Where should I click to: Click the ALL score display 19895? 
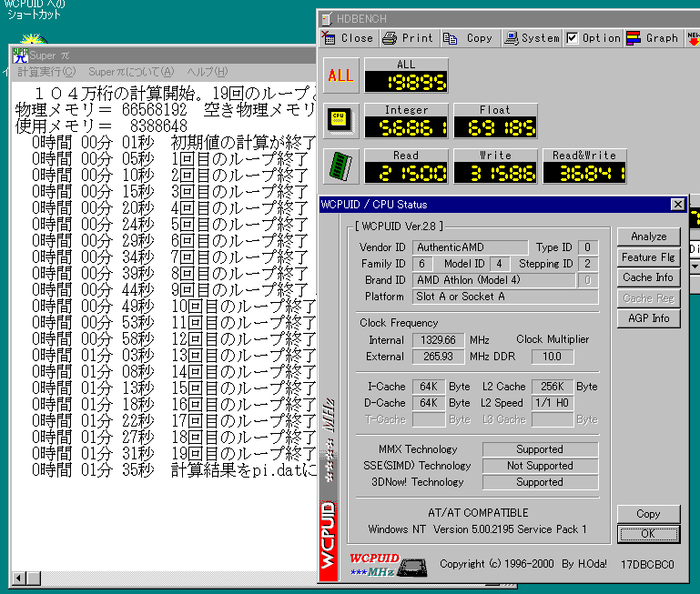(x=406, y=82)
